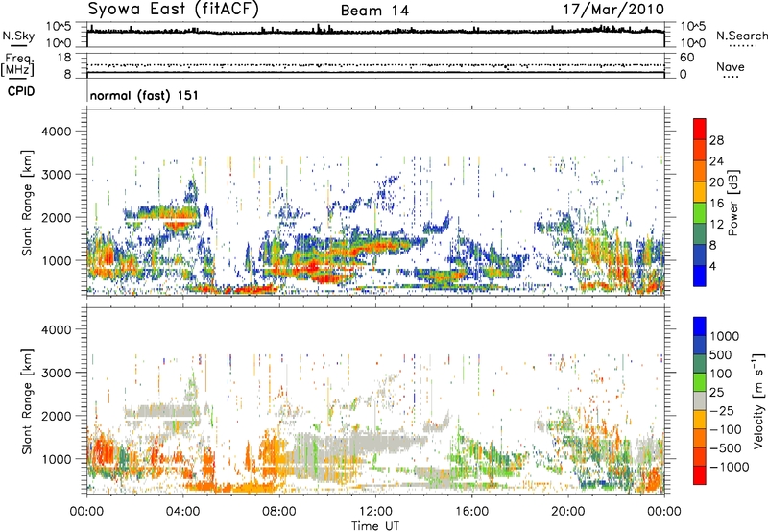
Task: Click the '08:00' time axis tick label
Action: (x=279, y=512)
